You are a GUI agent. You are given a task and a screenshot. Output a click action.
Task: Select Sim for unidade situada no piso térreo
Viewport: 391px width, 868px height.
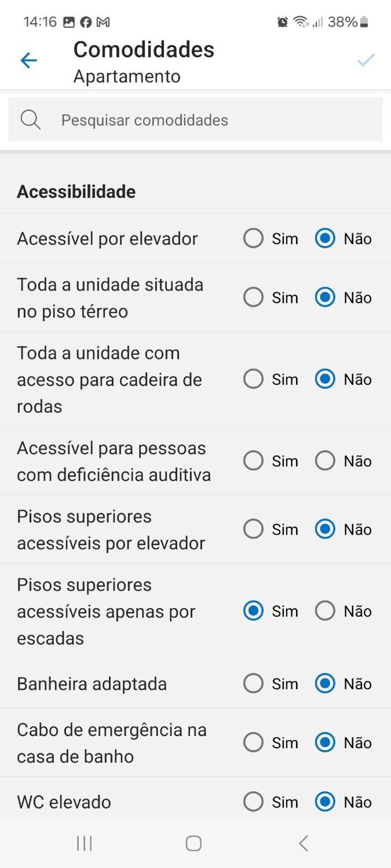click(x=253, y=297)
